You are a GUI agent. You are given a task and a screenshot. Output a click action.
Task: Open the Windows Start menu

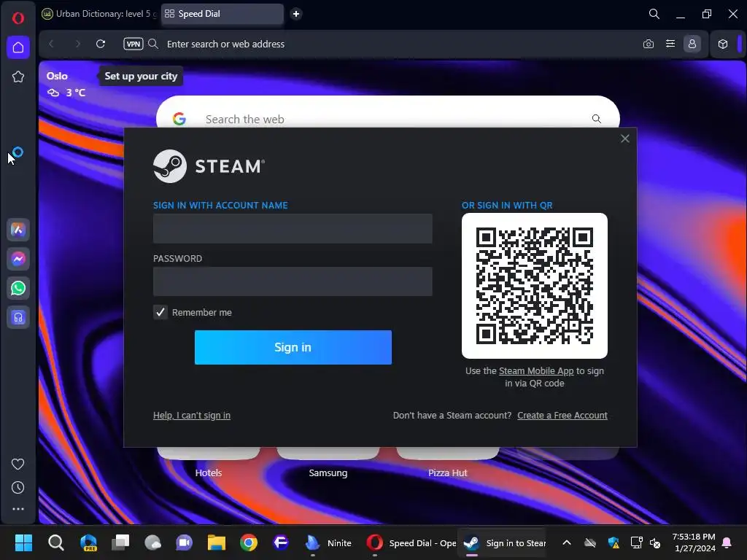point(23,542)
